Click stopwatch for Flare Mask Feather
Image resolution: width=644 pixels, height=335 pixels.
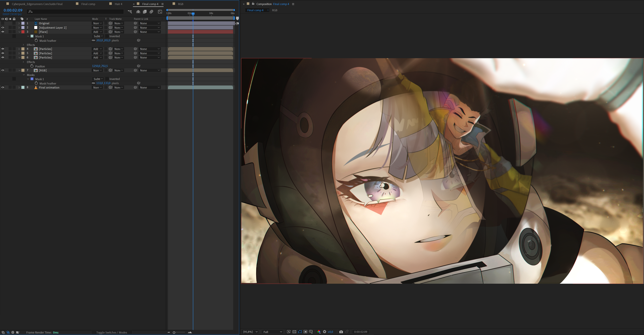(x=36, y=40)
